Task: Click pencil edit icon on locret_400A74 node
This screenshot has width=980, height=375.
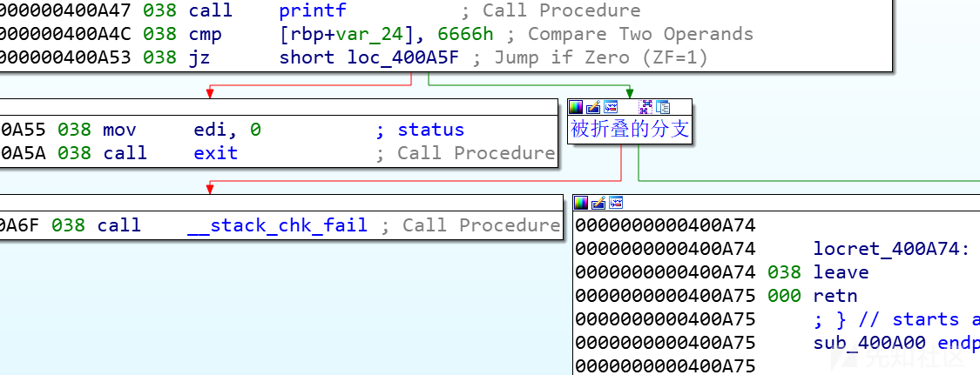Action: [598, 202]
